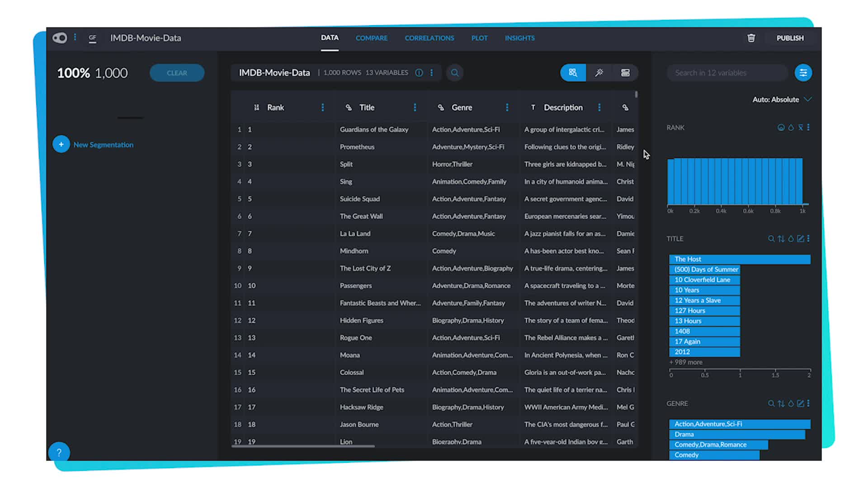This screenshot has width=868, height=488.
Task: Sort the GENRE variable values
Action: [x=781, y=404]
